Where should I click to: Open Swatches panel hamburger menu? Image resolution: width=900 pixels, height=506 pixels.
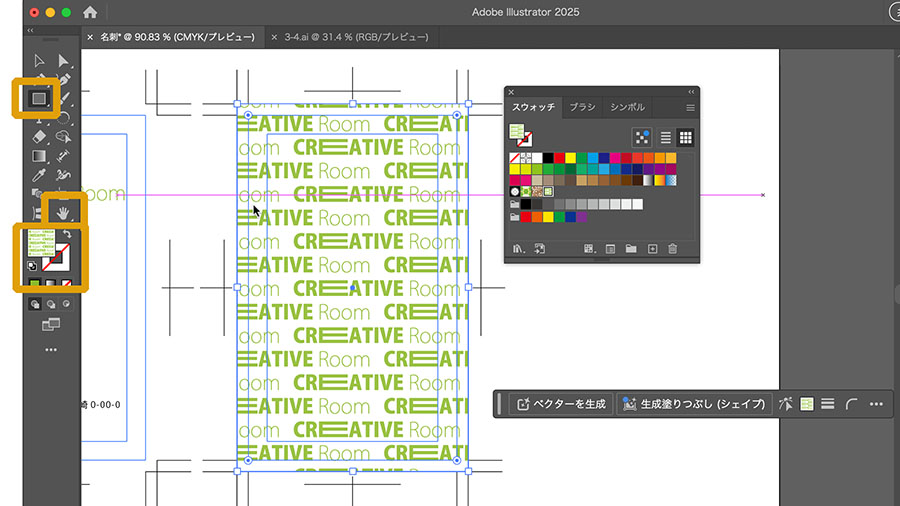690,108
